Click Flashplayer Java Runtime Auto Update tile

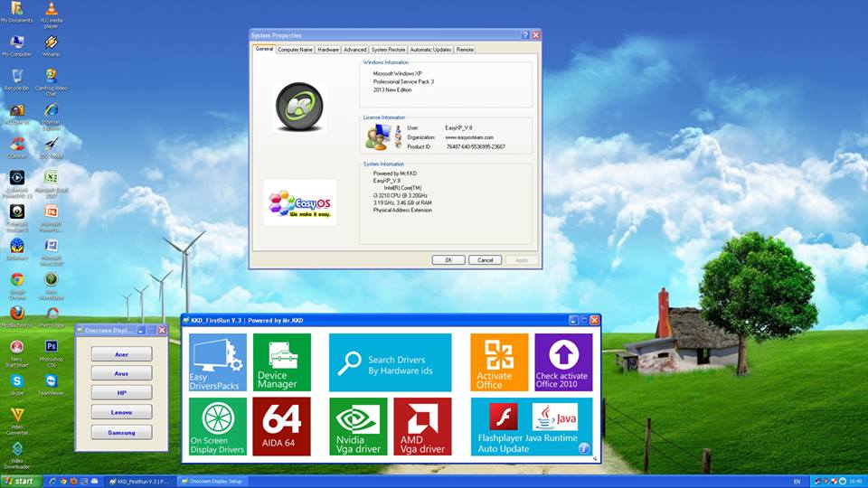pyautogui.click(x=532, y=427)
